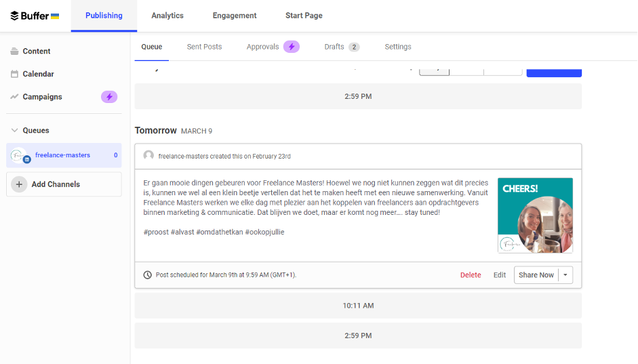Click the Campaigns lightning upgrade badge
Viewport: 638px width, 364px height.
(109, 97)
